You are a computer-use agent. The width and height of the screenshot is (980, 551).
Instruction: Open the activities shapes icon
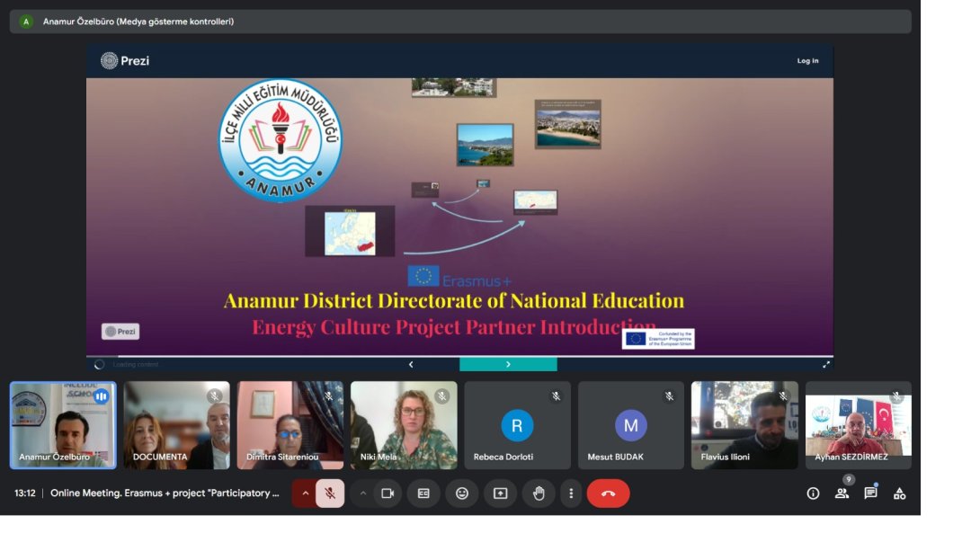(899, 493)
